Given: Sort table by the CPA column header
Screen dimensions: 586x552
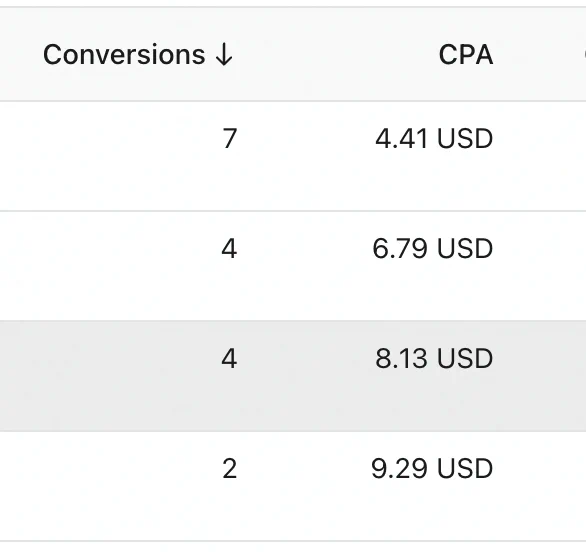Looking at the screenshot, I should (466, 55).
